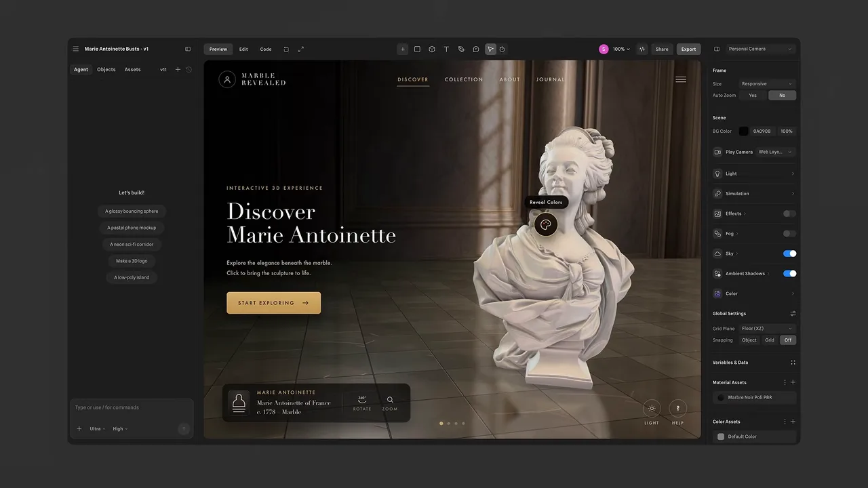
Task: Click the BG Color black swatch
Action: coord(743,131)
